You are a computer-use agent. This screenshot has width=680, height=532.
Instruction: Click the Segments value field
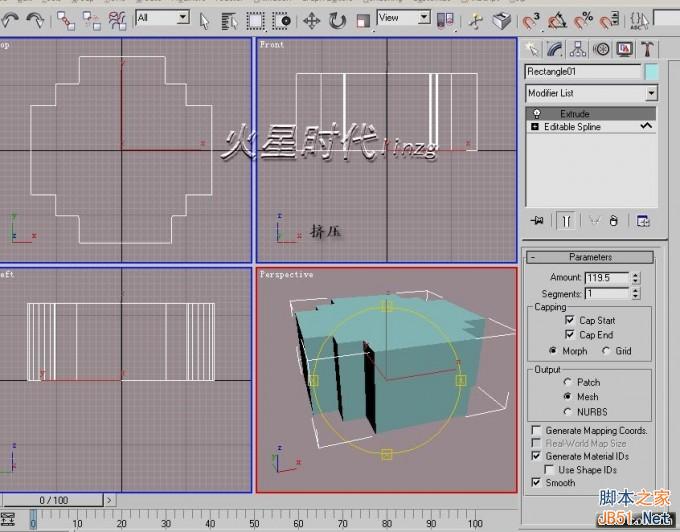click(x=607, y=294)
